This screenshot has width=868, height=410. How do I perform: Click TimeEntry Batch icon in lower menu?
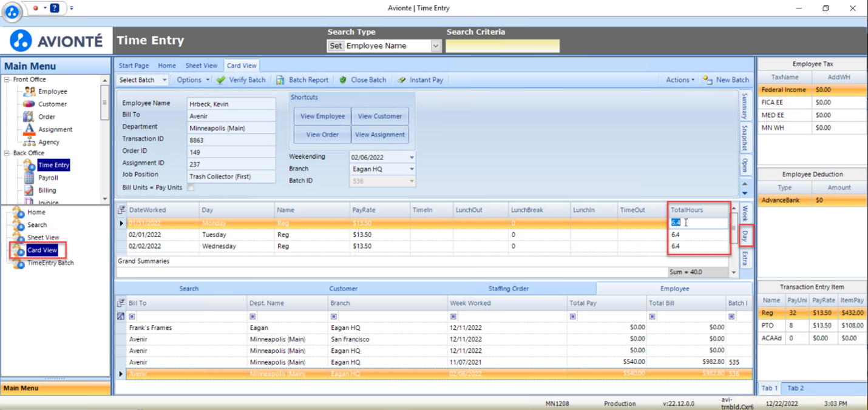[x=18, y=263]
